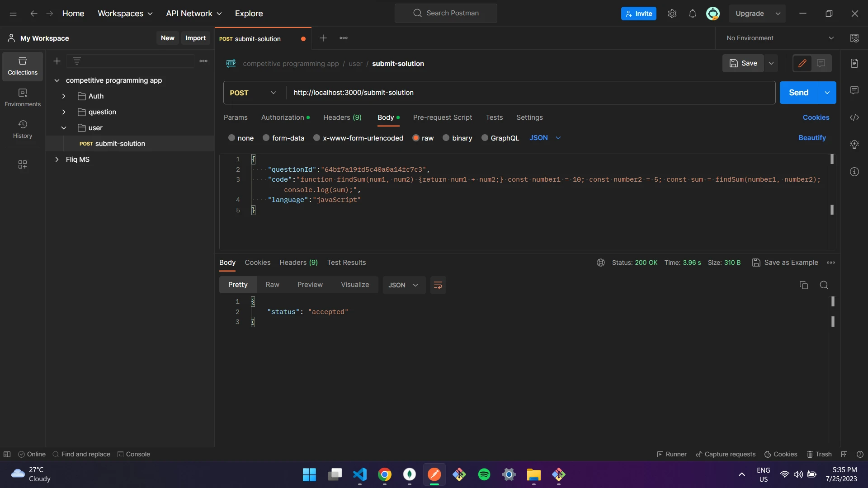Screen dimensions: 868x488
Task: Open the collections filter icon
Action: 77,61
